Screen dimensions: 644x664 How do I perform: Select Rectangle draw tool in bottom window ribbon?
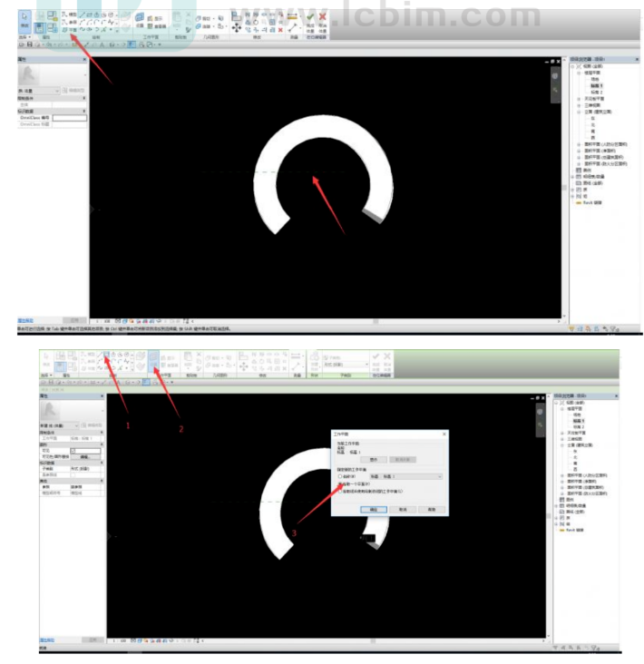(x=106, y=354)
